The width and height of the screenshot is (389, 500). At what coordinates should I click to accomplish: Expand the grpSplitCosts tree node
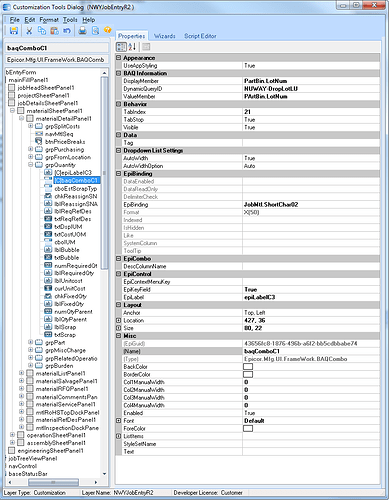coord(30,126)
